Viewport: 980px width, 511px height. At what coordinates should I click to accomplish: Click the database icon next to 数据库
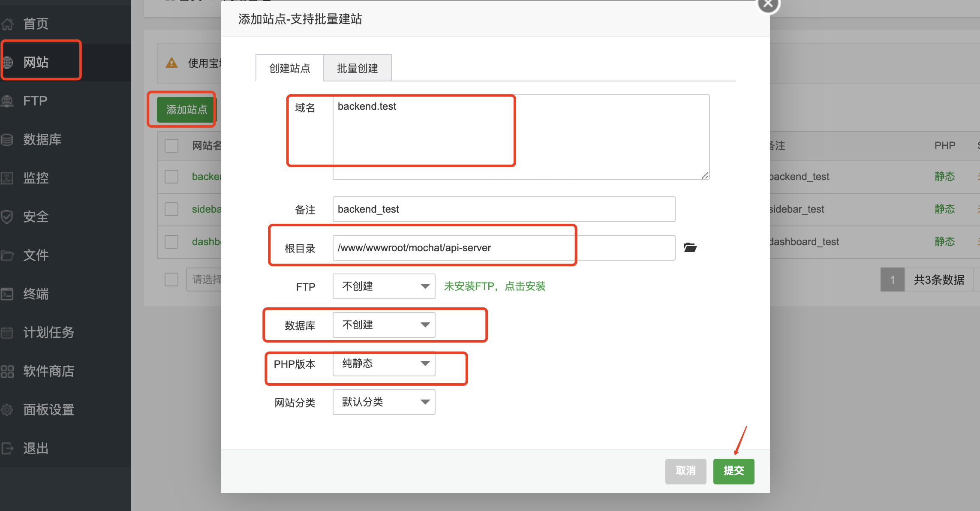coord(7,140)
